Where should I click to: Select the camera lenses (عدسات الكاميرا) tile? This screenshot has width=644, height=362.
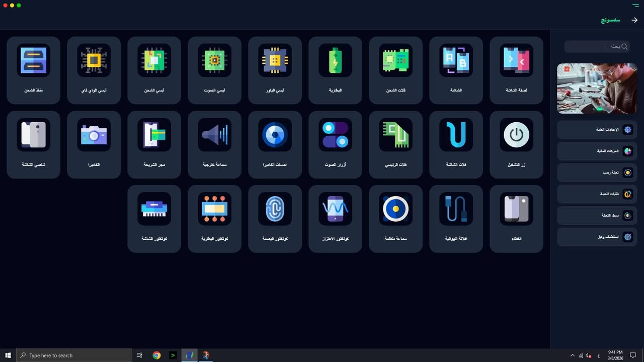[x=275, y=144]
